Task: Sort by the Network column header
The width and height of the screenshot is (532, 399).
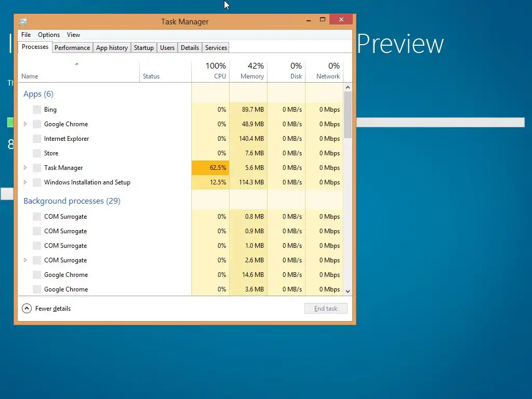Action: click(x=324, y=71)
